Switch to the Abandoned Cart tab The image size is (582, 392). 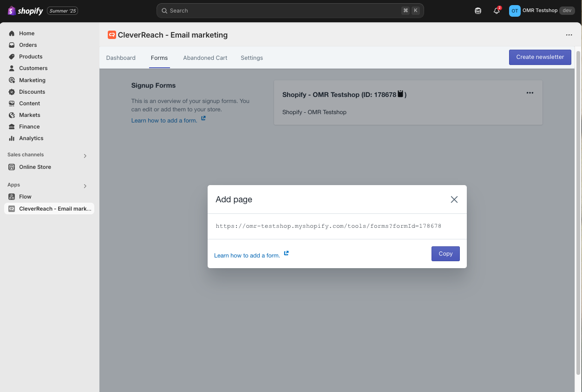pos(205,58)
